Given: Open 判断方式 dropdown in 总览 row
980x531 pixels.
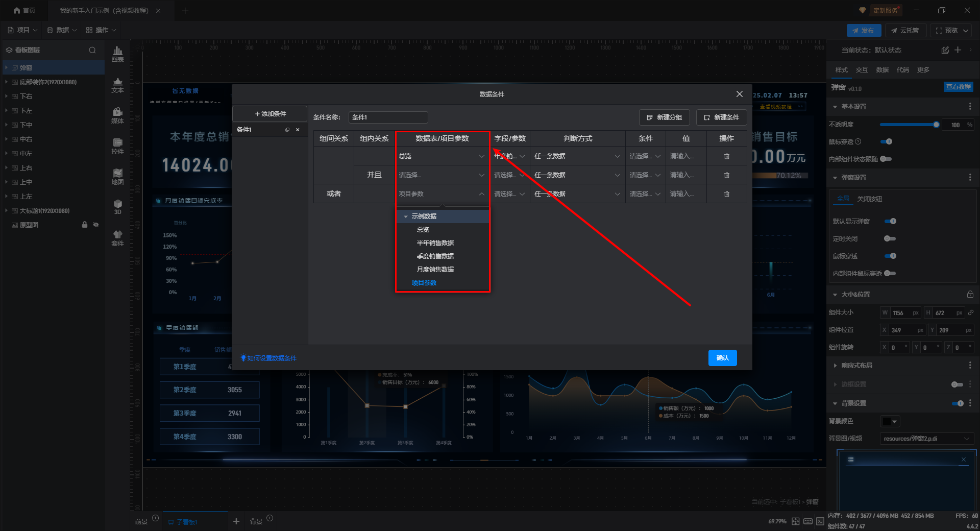Looking at the screenshot, I should click(577, 156).
